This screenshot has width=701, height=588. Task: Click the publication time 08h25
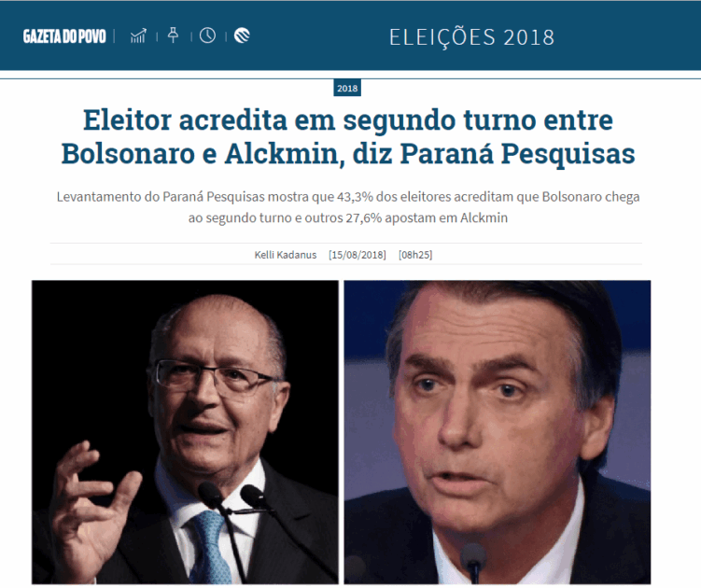click(x=415, y=255)
